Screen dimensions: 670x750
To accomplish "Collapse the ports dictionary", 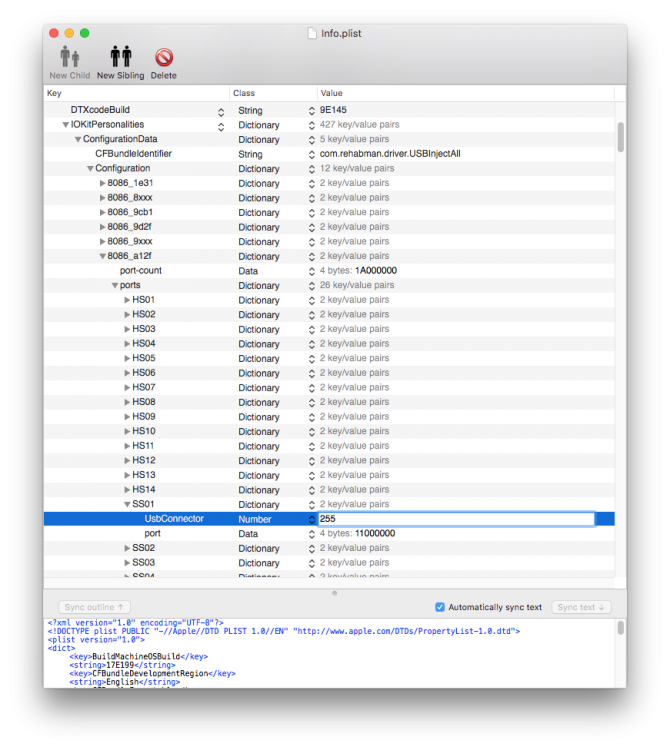I will tap(115, 286).
